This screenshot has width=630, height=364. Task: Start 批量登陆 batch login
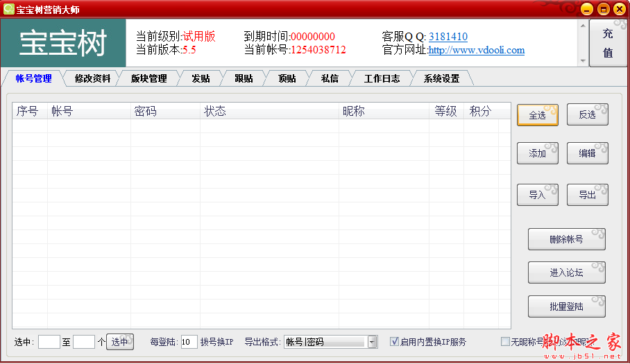[x=567, y=306]
